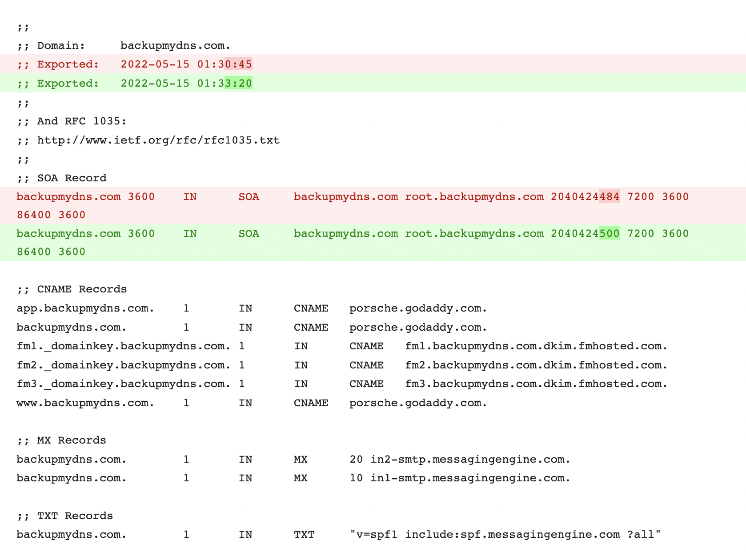Click the added Exported 01:33:20 line
Screen dimensions: 746x560
pyautogui.click(x=373, y=83)
